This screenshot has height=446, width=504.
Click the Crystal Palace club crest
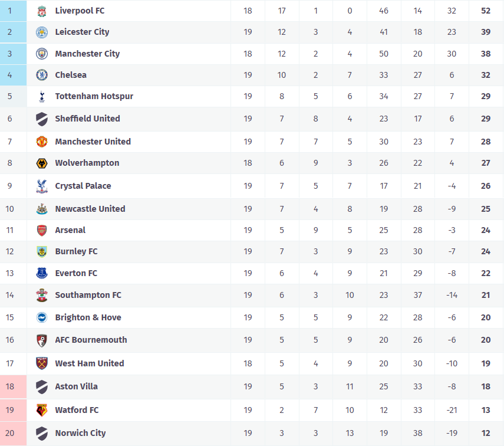(42, 186)
